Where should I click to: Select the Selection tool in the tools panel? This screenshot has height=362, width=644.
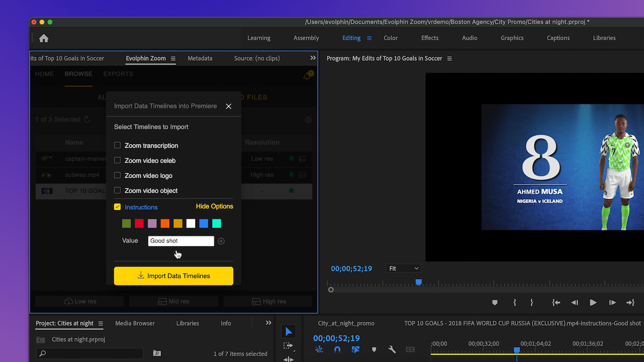click(289, 331)
